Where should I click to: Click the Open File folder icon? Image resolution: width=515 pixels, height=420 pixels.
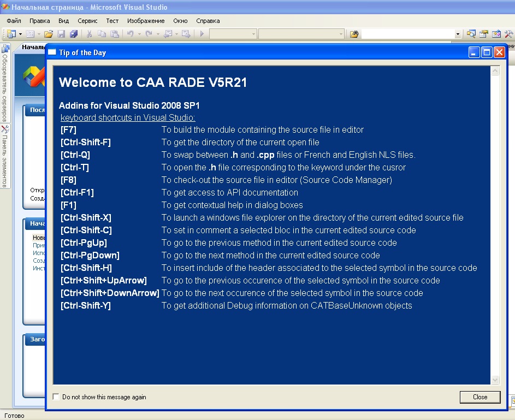click(x=49, y=34)
